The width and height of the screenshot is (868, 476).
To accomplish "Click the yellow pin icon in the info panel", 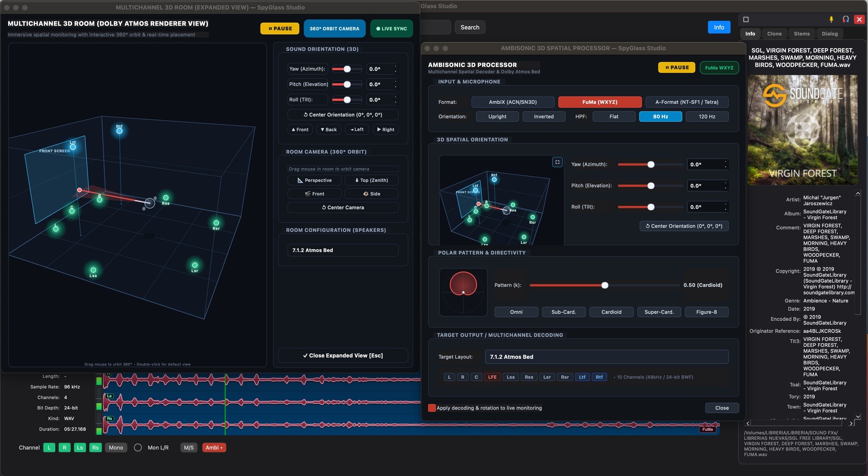I will pos(831,20).
